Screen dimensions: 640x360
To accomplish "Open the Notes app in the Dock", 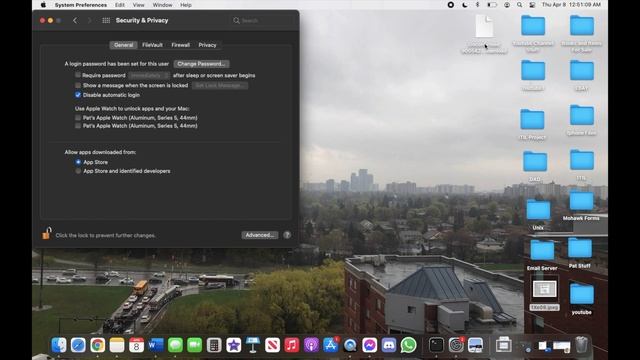I will 117,345.
